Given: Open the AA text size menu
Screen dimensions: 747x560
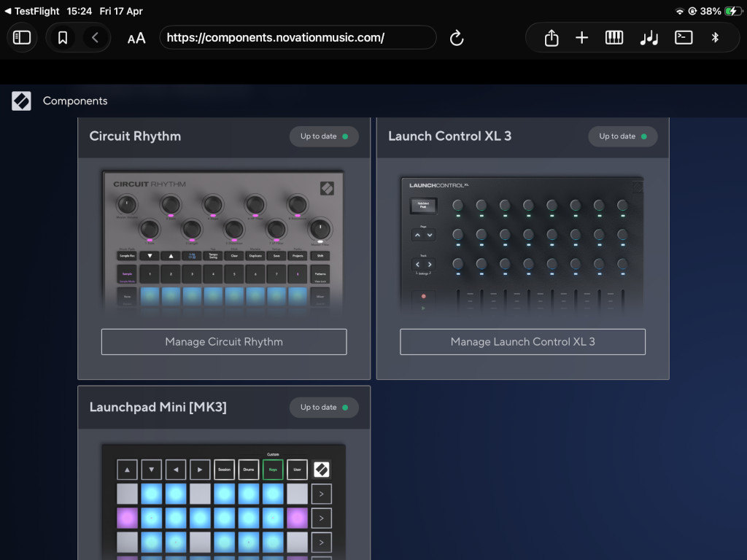Looking at the screenshot, I should click(x=136, y=38).
